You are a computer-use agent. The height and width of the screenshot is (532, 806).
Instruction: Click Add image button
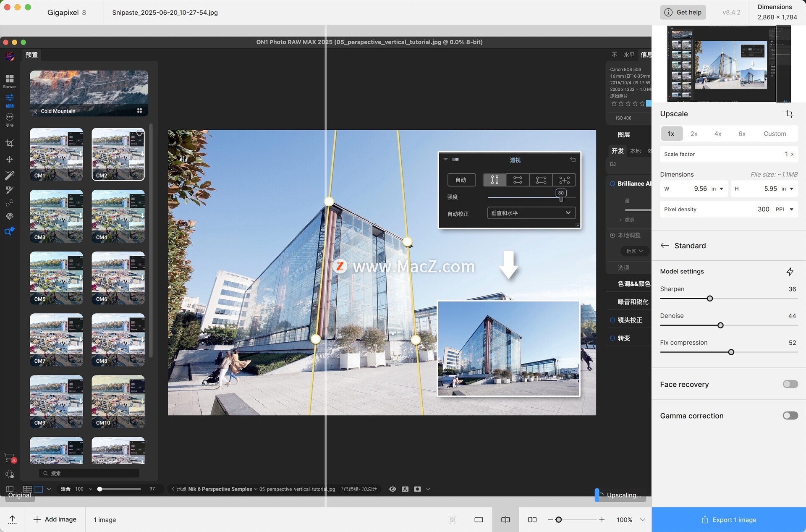pyautogui.click(x=55, y=520)
